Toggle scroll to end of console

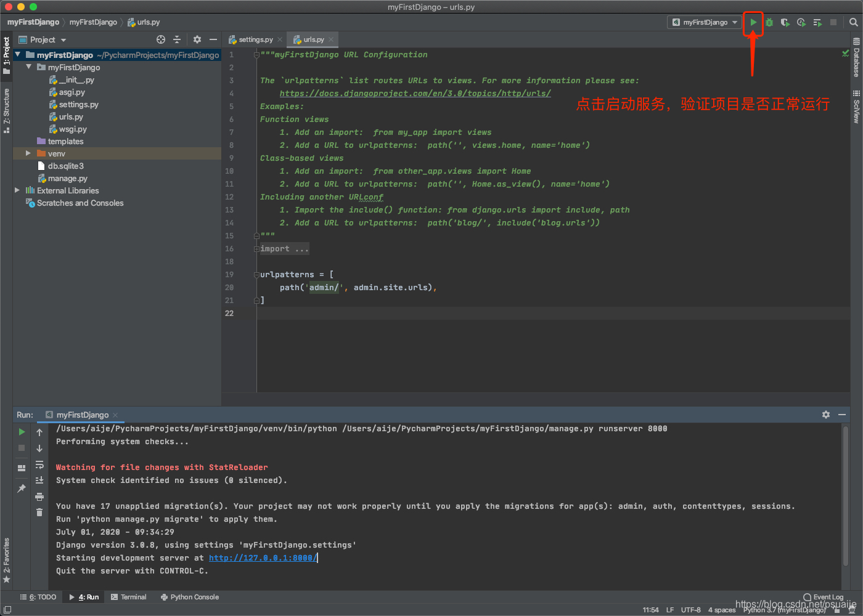pos(39,480)
